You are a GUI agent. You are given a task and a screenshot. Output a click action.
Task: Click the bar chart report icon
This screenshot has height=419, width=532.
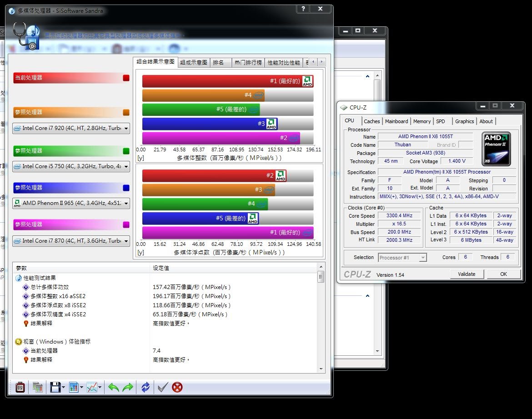(74, 387)
